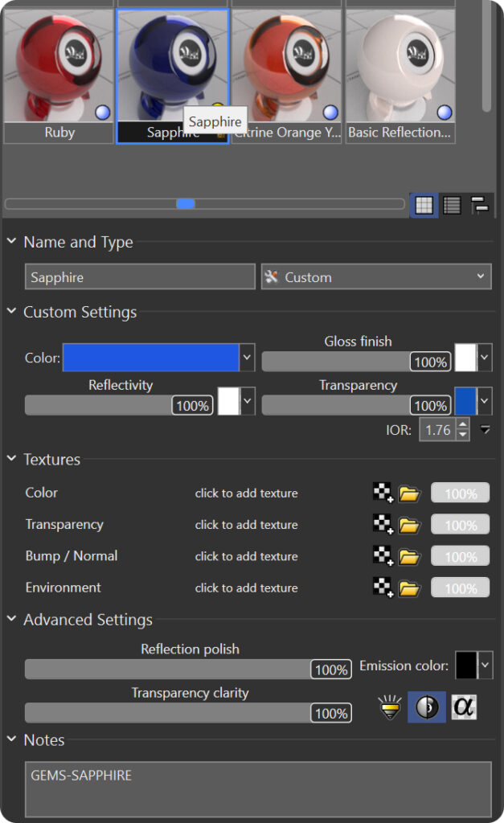Open the IOR presets arrow menu
The width and height of the screenshot is (504, 823).
click(x=485, y=430)
